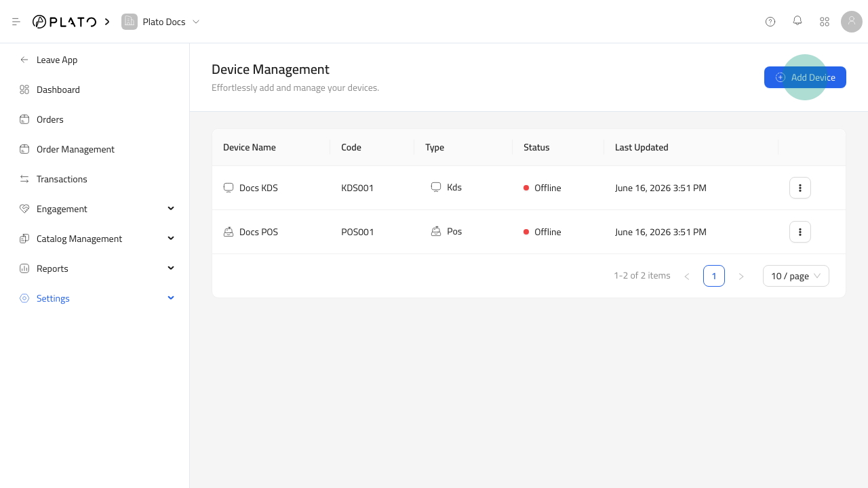The height and width of the screenshot is (488, 868).
Task: Open the apps grid icon
Action: (x=825, y=22)
